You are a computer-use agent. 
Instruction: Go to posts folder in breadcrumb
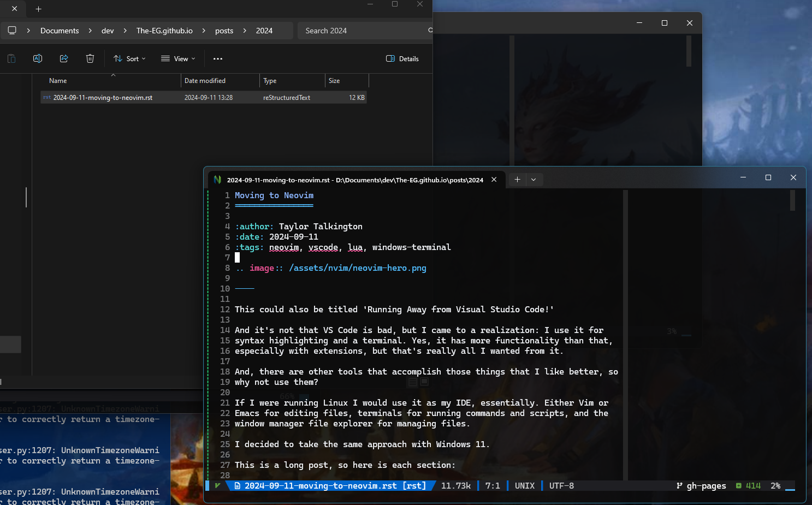224,31
